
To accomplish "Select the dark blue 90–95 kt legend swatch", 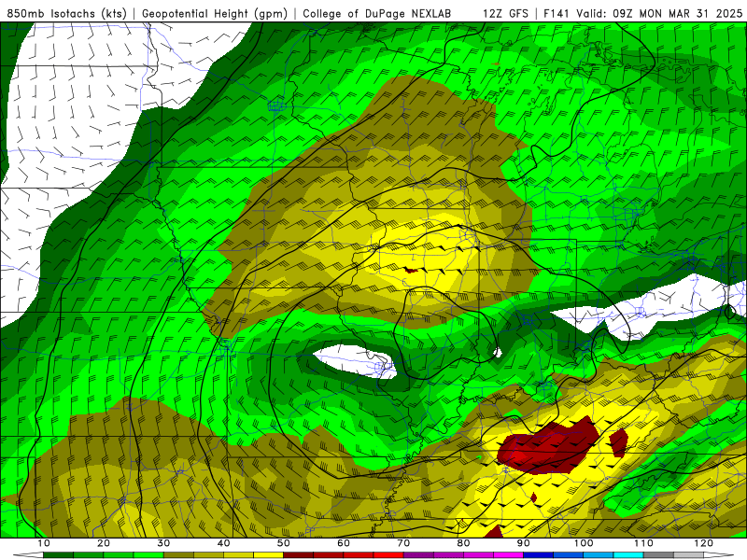I will click(x=539, y=555).
